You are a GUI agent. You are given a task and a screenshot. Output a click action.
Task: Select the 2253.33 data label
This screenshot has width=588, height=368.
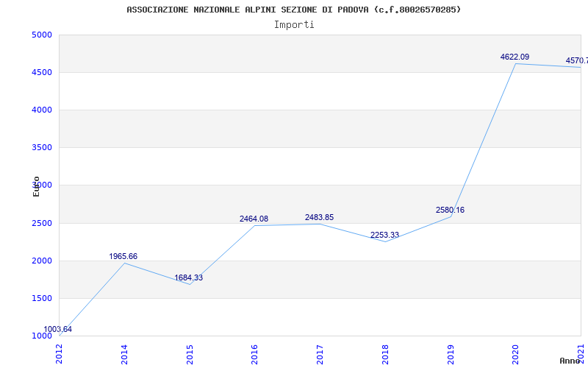click(x=384, y=235)
